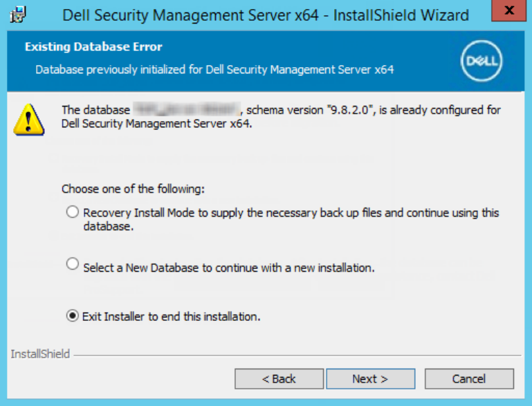
Task: Click the InstallShield label above the buttons
Action: (40, 354)
